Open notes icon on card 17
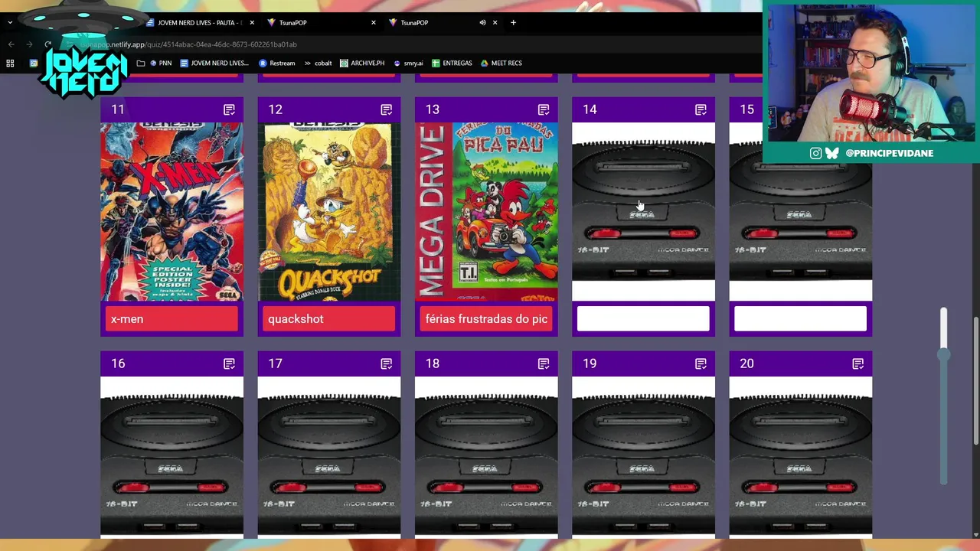This screenshot has width=980, height=551. click(x=386, y=364)
